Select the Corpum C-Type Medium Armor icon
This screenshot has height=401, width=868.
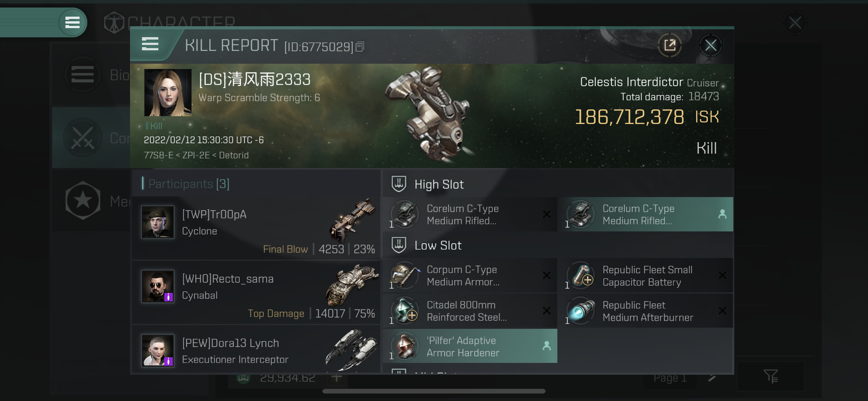click(x=405, y=275)
